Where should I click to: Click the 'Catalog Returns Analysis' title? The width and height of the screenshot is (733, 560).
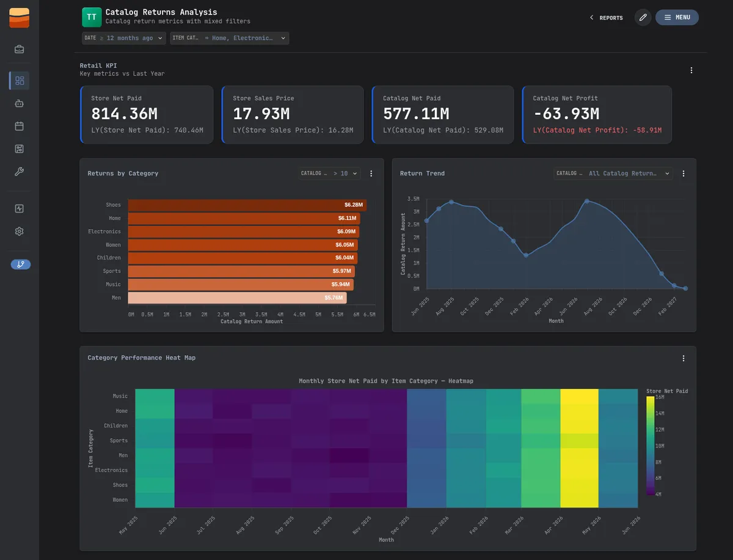point(161,12)
